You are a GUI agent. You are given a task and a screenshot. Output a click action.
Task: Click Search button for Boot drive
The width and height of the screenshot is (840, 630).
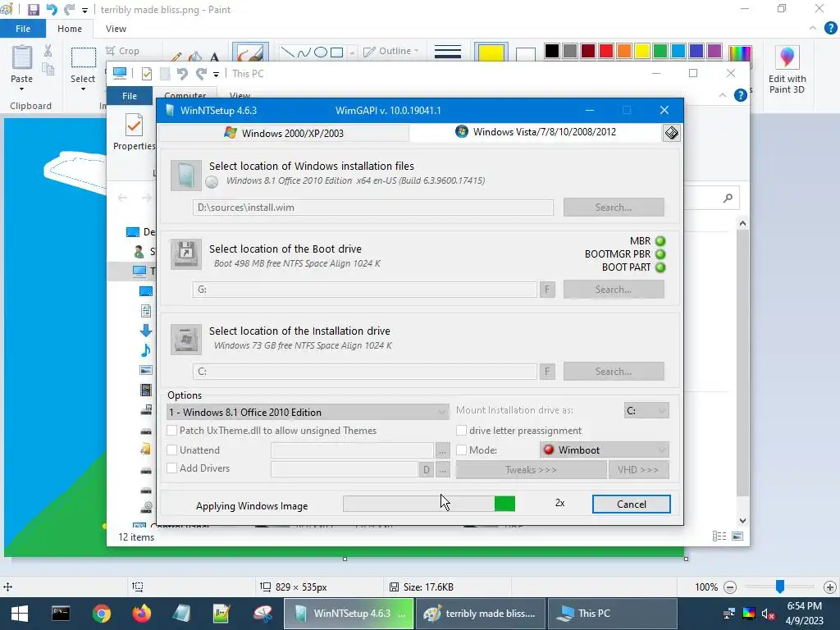614,290
